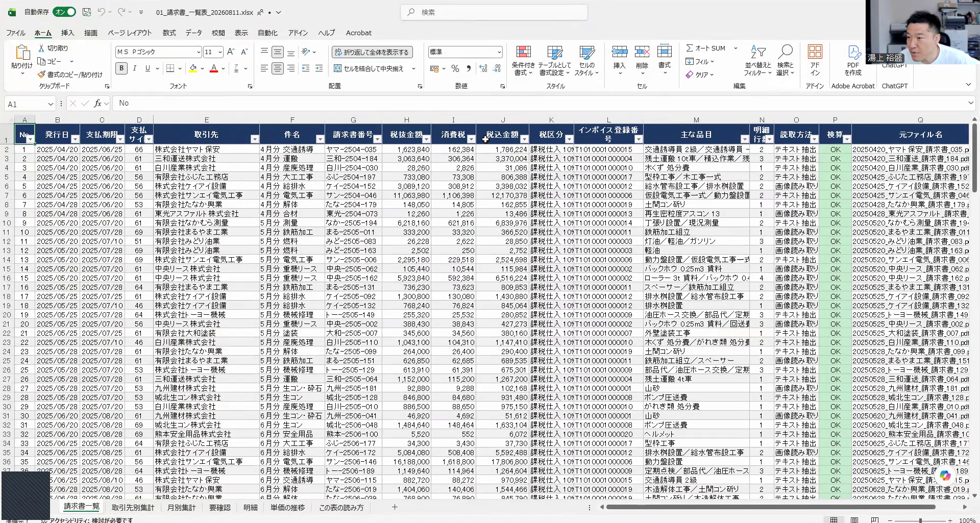Click the increase font size icon
980x523 pixels.
click(x=231, y=52)
